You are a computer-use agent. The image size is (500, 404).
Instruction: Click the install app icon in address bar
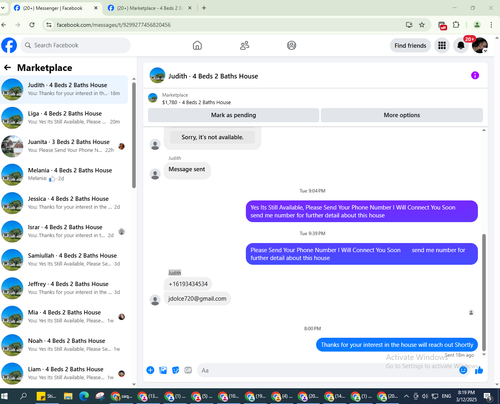point(409,25)
